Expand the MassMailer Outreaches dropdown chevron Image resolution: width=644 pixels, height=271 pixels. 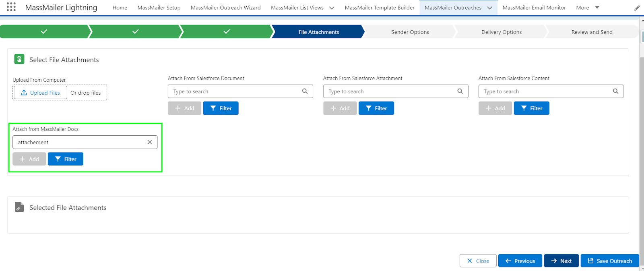[489, 8]
